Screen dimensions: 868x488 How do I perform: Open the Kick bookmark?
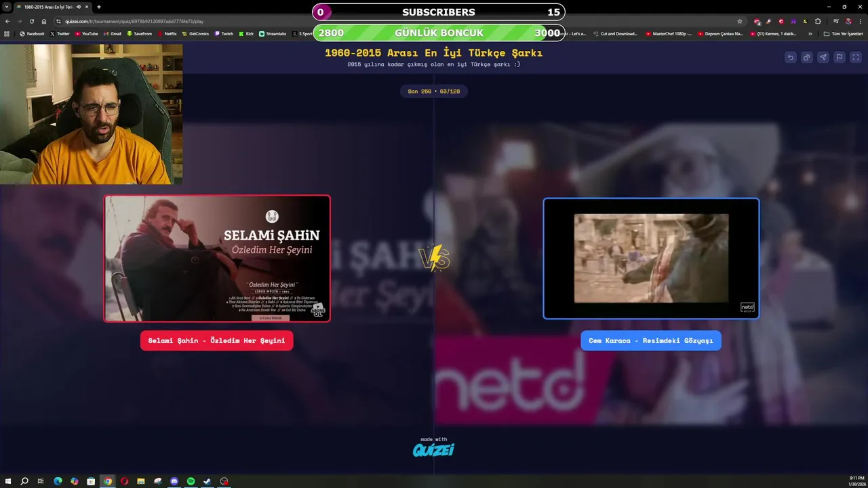[x=246, y=33]
